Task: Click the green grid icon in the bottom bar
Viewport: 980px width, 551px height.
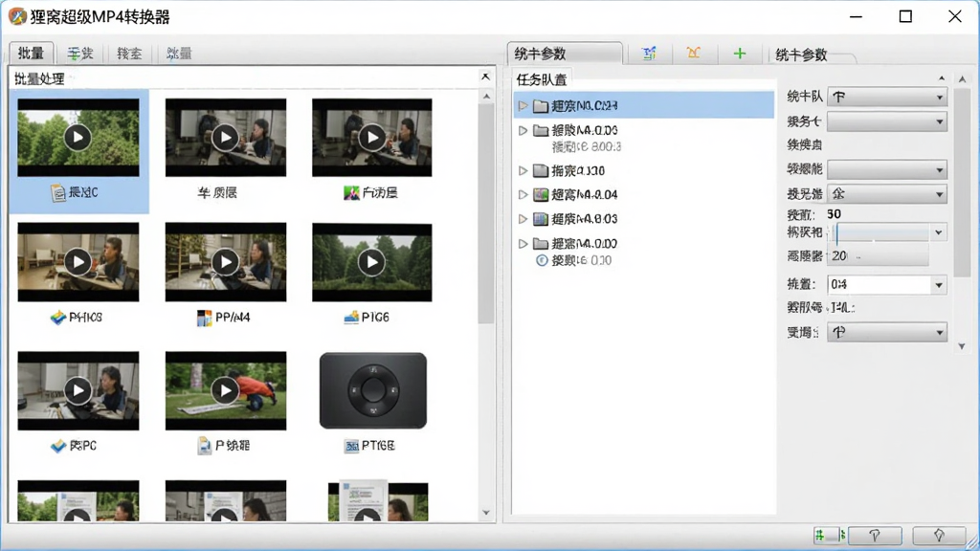Action: click(x=820, y=536)
